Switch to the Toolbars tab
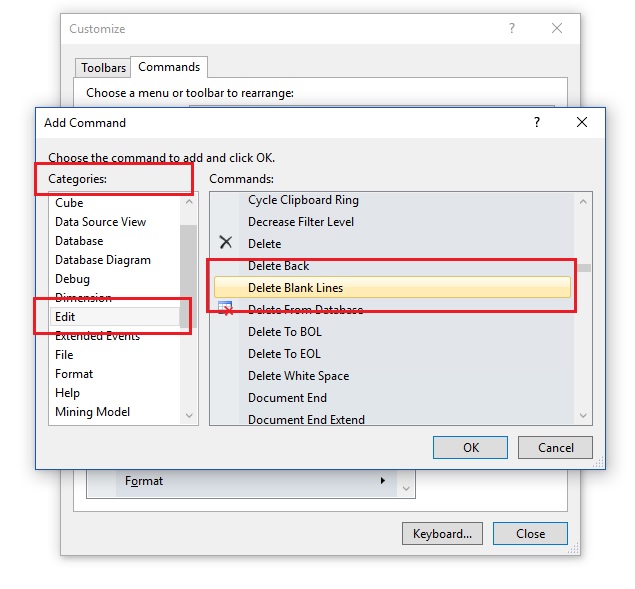The image size is (635, 589). pos(103,68)
